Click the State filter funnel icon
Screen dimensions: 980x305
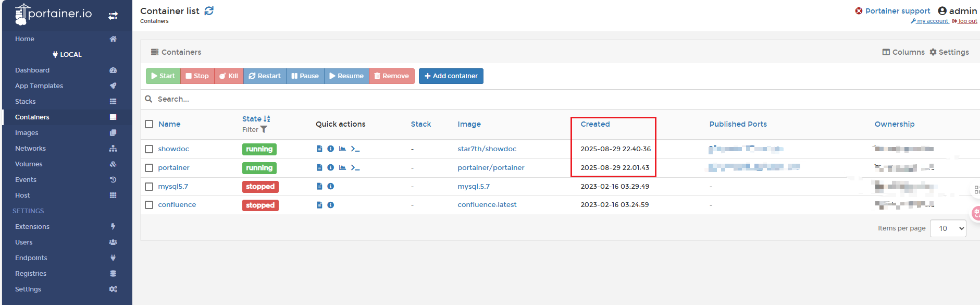(264, 129)
